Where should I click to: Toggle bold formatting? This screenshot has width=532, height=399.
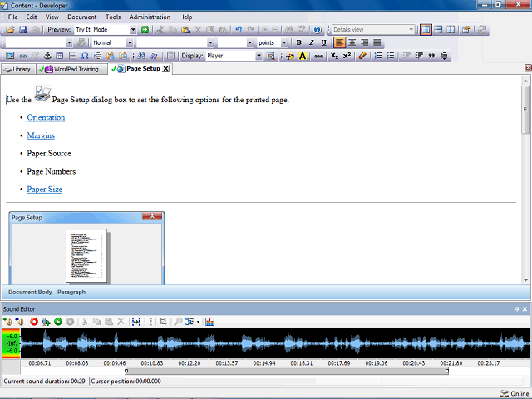point(299,42)
